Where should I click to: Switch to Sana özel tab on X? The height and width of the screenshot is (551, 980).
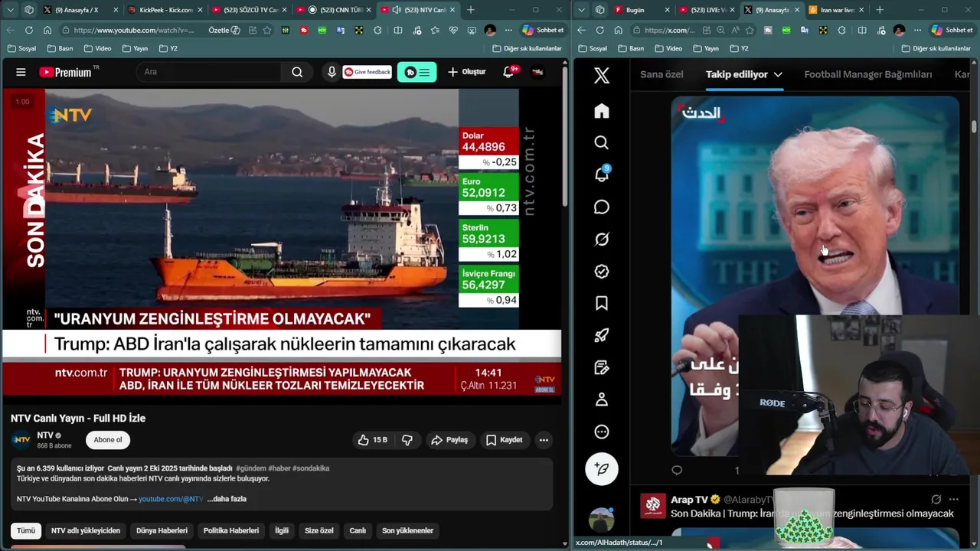[661, 75]
